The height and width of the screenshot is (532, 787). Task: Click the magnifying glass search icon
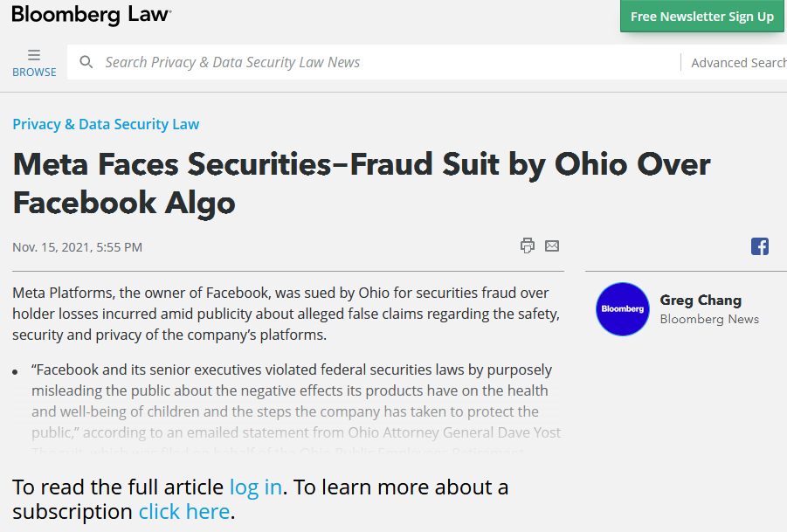(86, 62)
